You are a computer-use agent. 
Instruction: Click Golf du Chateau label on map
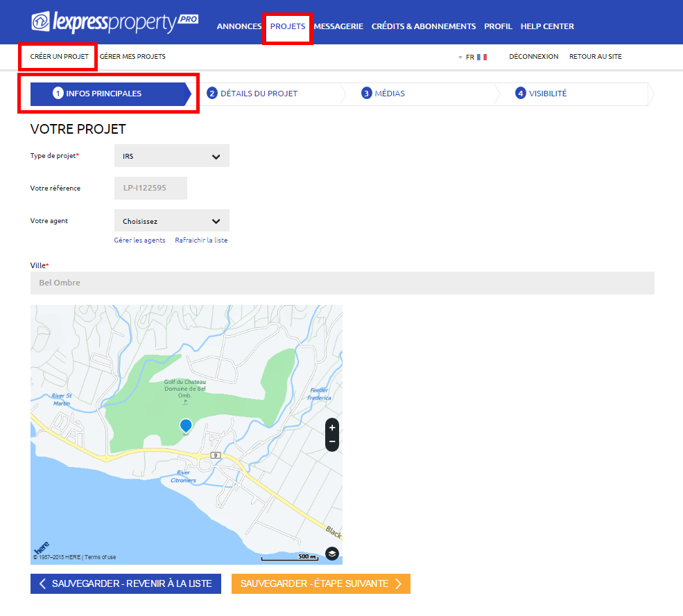coord(184,389)
